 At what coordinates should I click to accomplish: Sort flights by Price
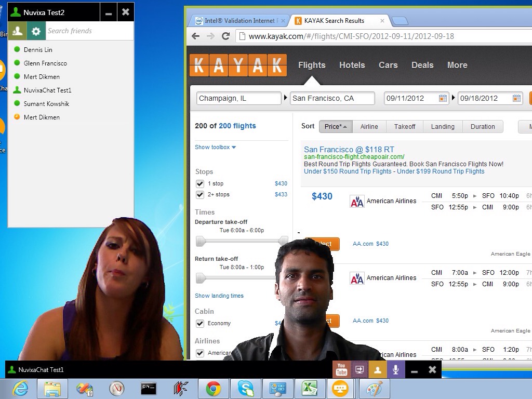tap(335, 127)
